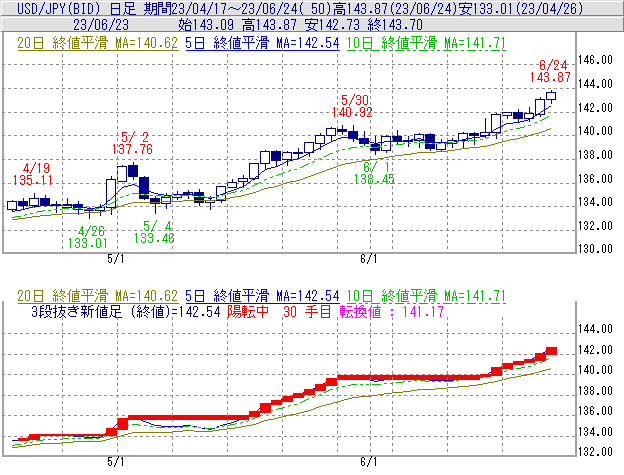Click the last red block in the lower line-break chart
The width and height of the screenshot is (624, 475).
[551, 350]
